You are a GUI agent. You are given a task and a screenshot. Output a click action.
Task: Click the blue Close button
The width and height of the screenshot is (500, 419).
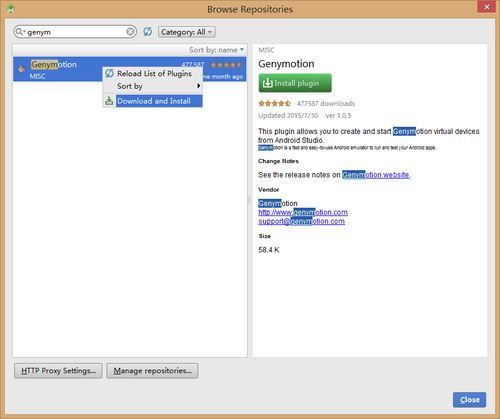pos(469,400)
